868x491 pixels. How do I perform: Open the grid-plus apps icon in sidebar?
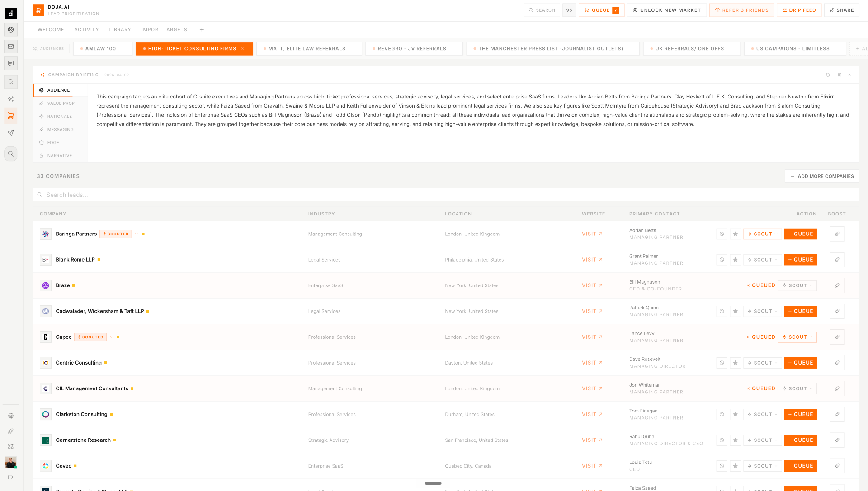coord(11,446)
